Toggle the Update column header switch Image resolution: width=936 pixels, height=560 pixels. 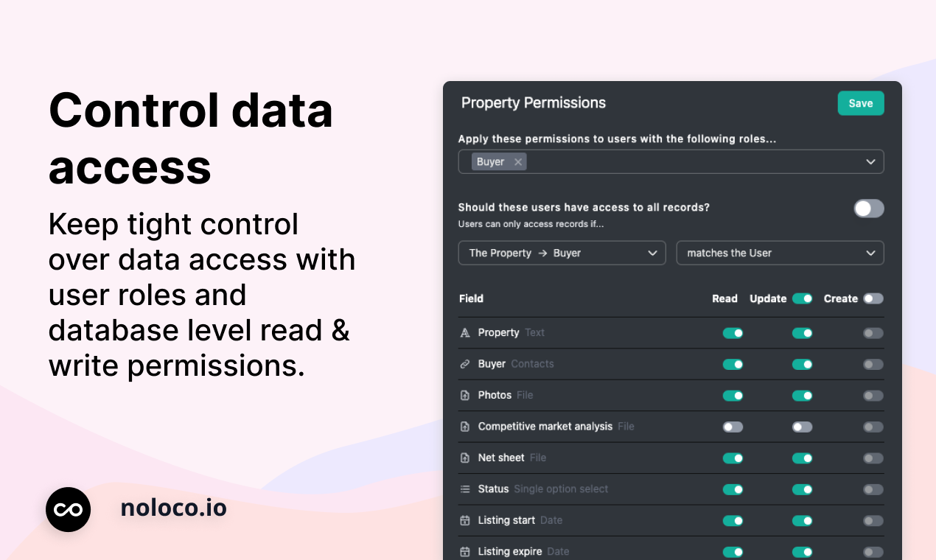803,298
